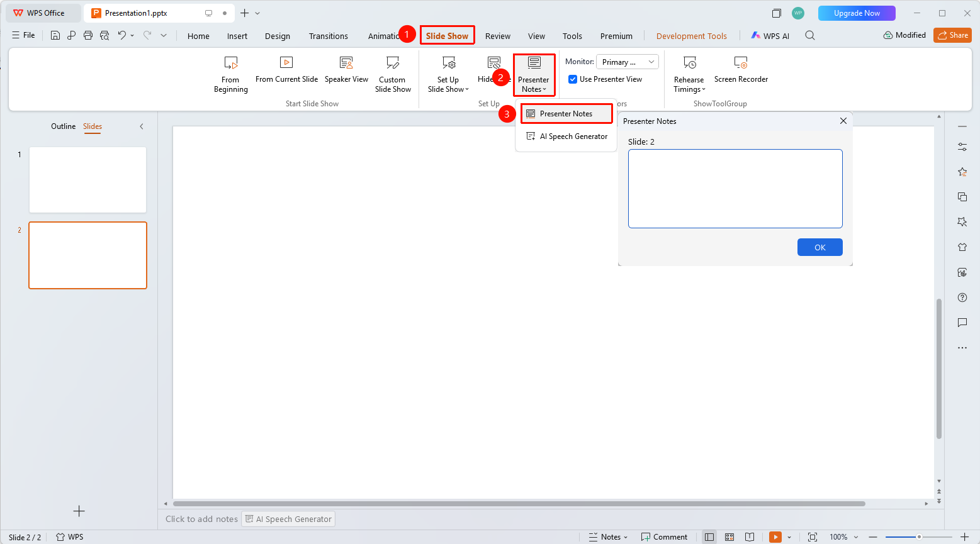Start slide show From Beginning

coord(231,75)
